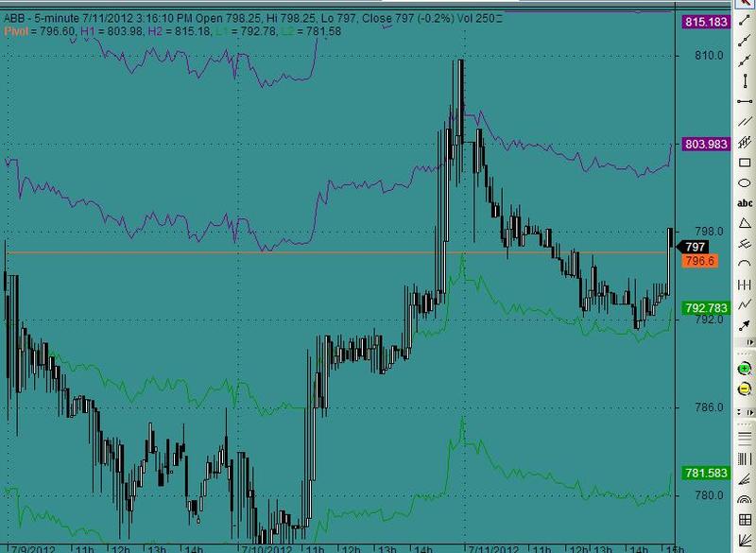
Task: Select the extended line tool
Action: [x=745, y=61]
